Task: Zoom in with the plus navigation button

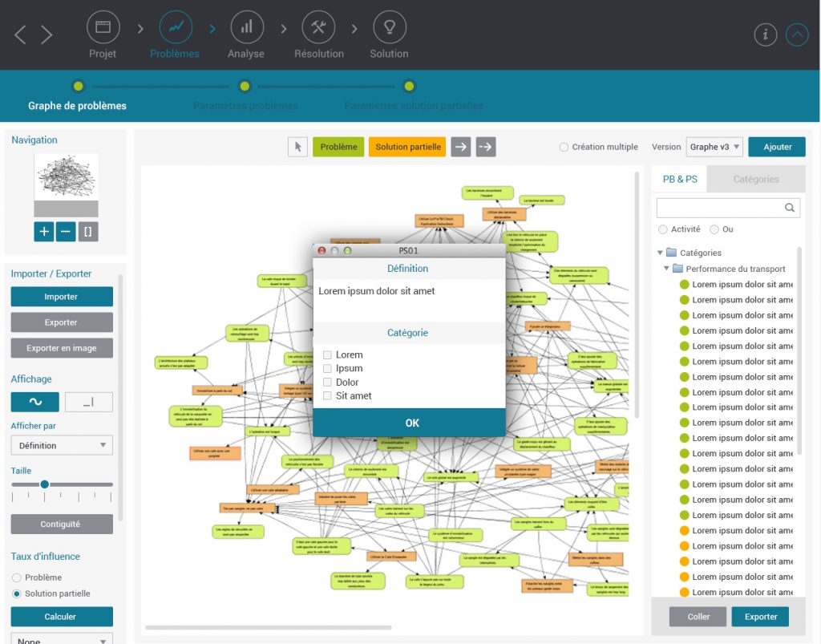Action: pos(43,232)
